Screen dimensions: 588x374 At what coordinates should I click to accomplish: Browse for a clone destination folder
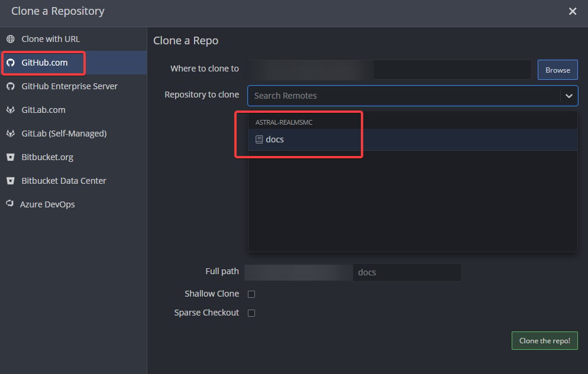coord(558,70)
